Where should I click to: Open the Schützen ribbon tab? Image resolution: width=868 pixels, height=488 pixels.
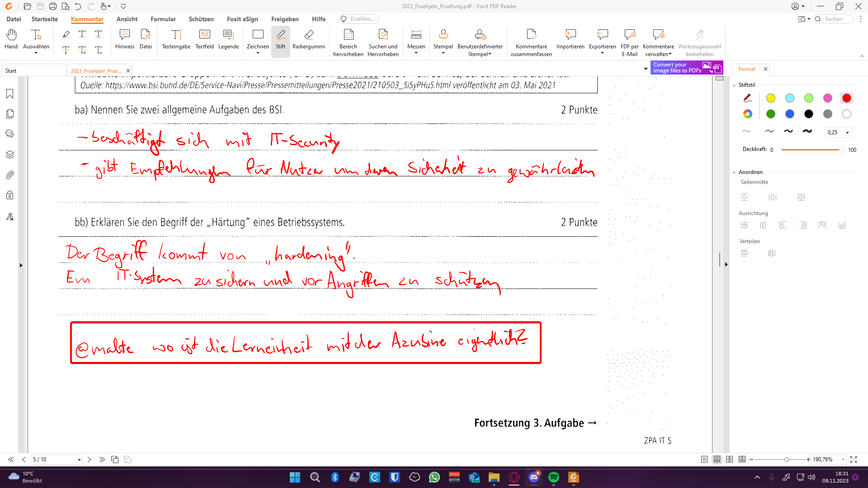tap(201, 19)
